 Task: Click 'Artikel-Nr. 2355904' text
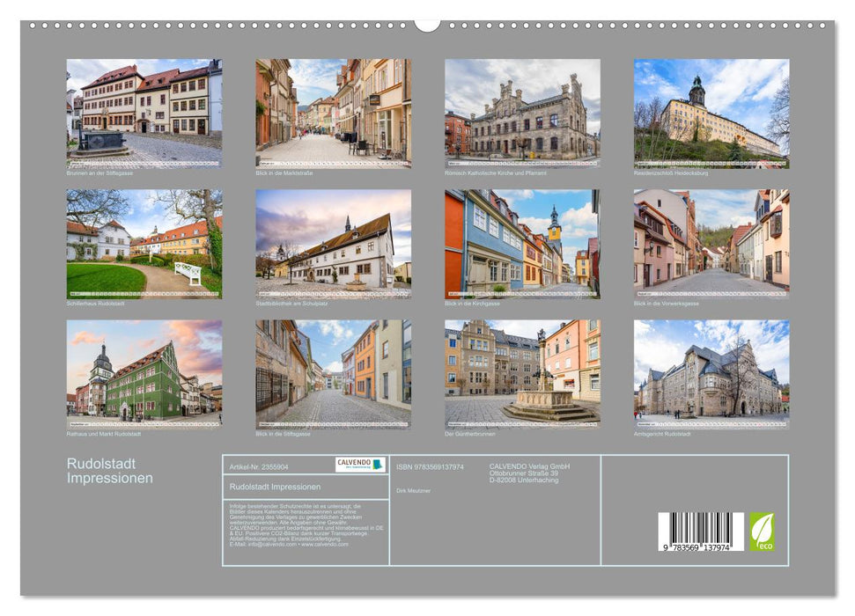[259, 467]
